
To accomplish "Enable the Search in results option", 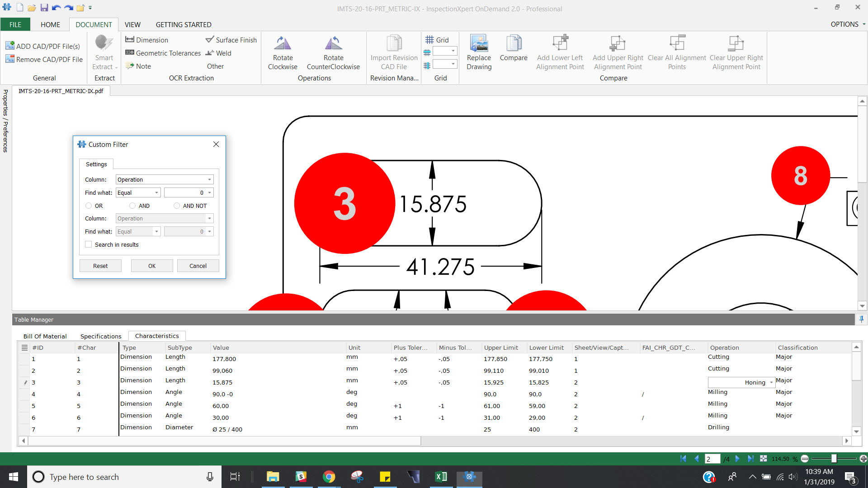I will [89, 244].
